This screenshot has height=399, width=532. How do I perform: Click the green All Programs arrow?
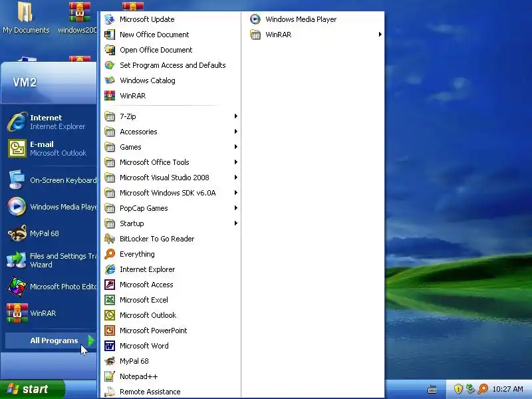coord(90,340)
